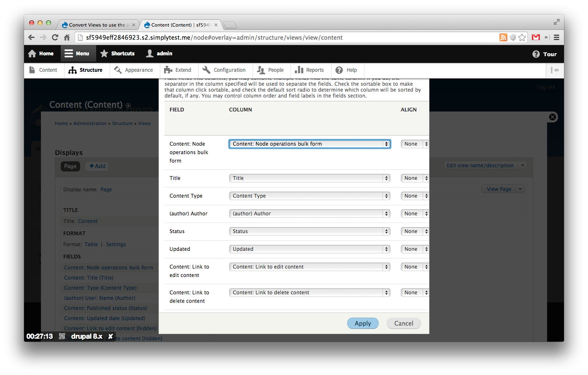The image size is (588, 375).
Task: Open Home in Drupal toolbar
Action: click(41, 54)
